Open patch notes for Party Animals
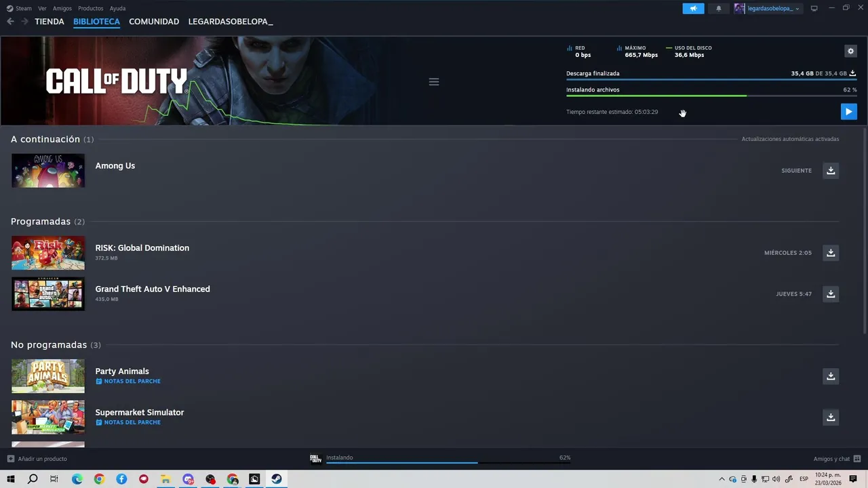 click(x=128, y=381)
